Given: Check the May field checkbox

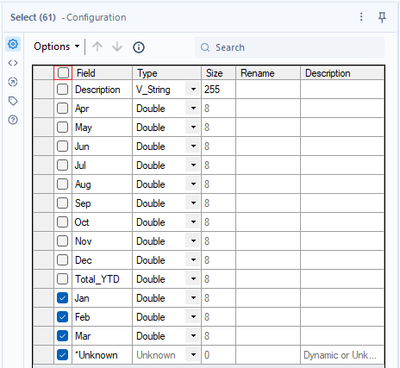Looking at the screenshot, I should (62, 127).
